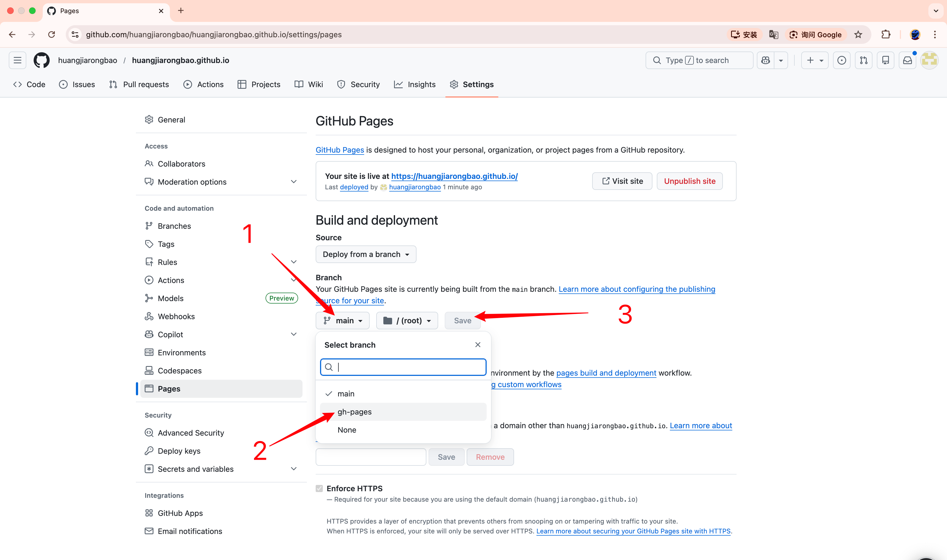Viewport: 947px width, 560px height.
Task: Expand the Copilot settings section
Action: (x=294, y=334)
